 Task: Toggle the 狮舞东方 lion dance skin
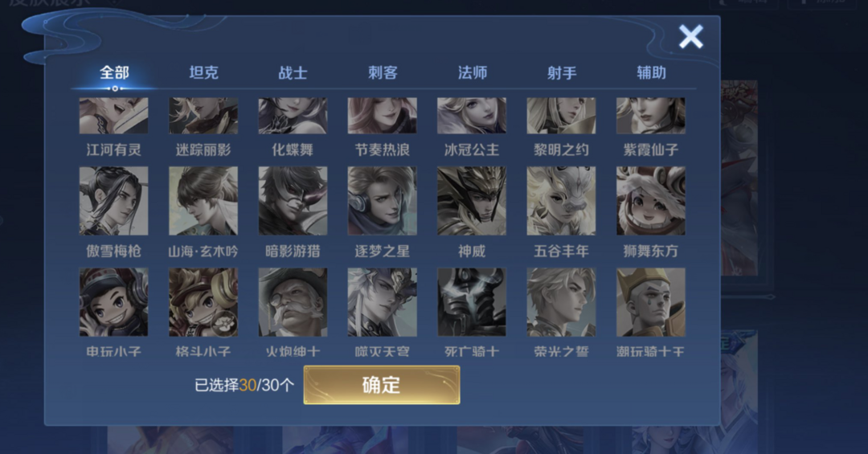(x=651, y=201)
